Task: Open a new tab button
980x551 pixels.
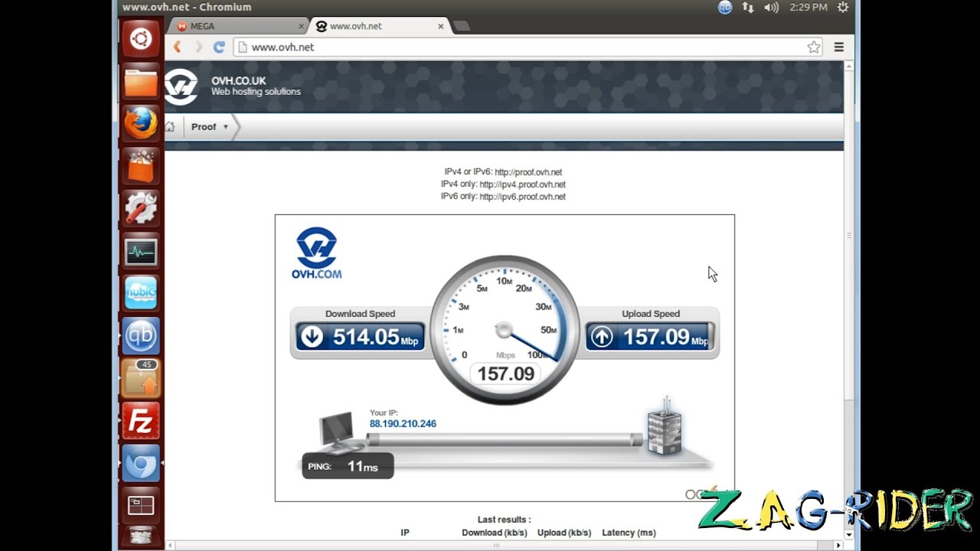Action: click(461, 27)
